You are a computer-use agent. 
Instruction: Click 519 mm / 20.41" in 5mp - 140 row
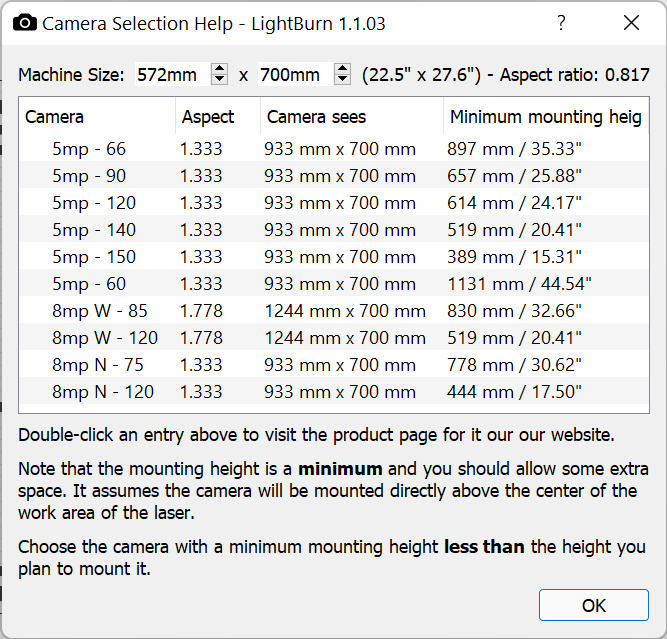[514, 230]
